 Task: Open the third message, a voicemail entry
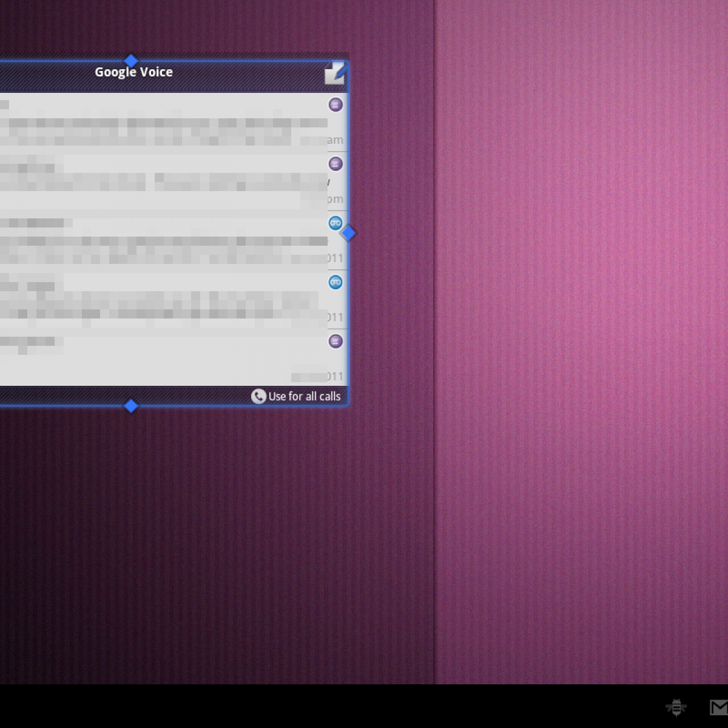(x=158, y=241)
